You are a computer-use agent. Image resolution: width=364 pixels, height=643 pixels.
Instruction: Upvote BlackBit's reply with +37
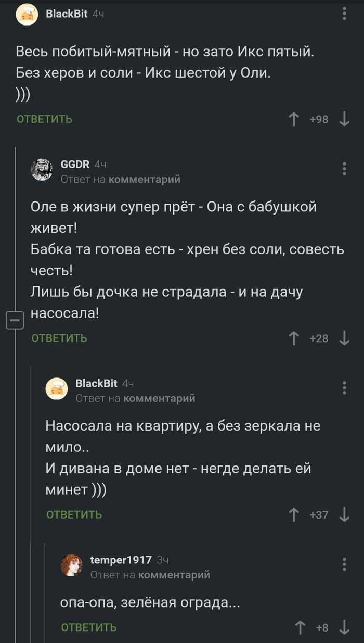click(294, 515)
